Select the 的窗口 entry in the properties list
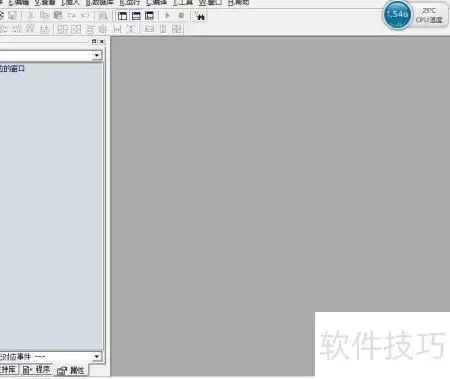This screenshot has width=450, height=379. tap(12, 69)
